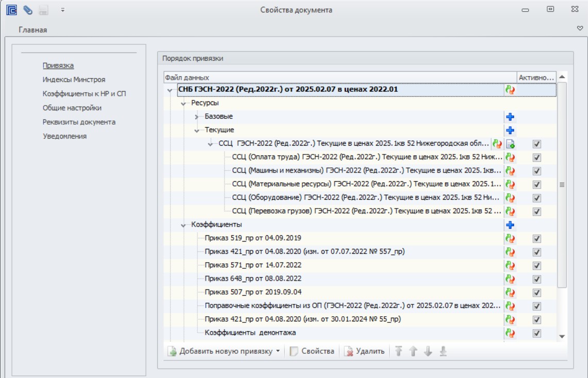Image resolution: width=588 pixels, height=378 pixels.
Task: Click the paperclip attachment icon in title bar
Action: pos(28,10)
